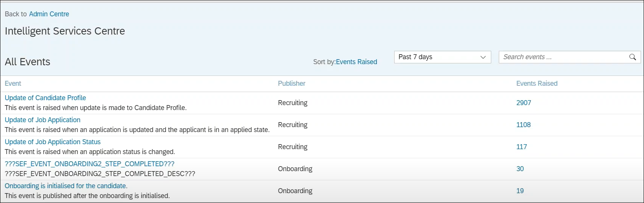Viewport: 644px width, 203px height.
Task: Go back to Admin Centre
Action: pyautogui.click(x=49, y=14)
